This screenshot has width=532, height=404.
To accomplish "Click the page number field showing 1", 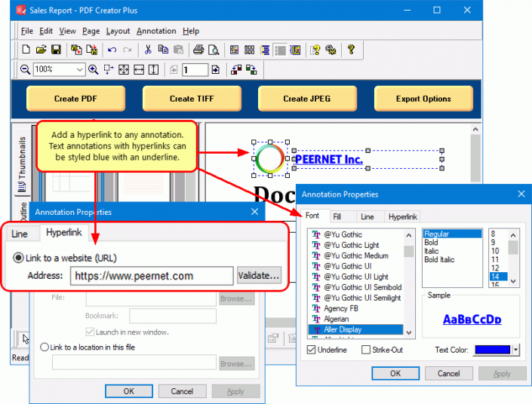I will pos(195,70).
